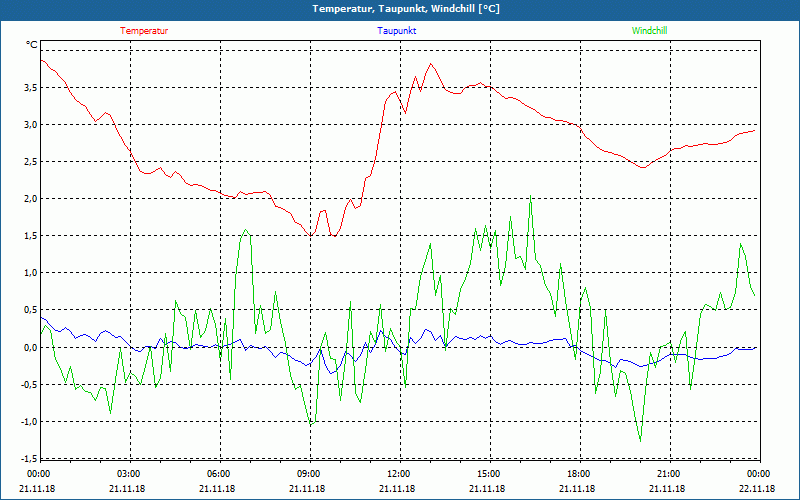The width and height of the screenshot is (800, 500).
Task: Click the -1,0 y-axis value
Action: pos(29,421)
